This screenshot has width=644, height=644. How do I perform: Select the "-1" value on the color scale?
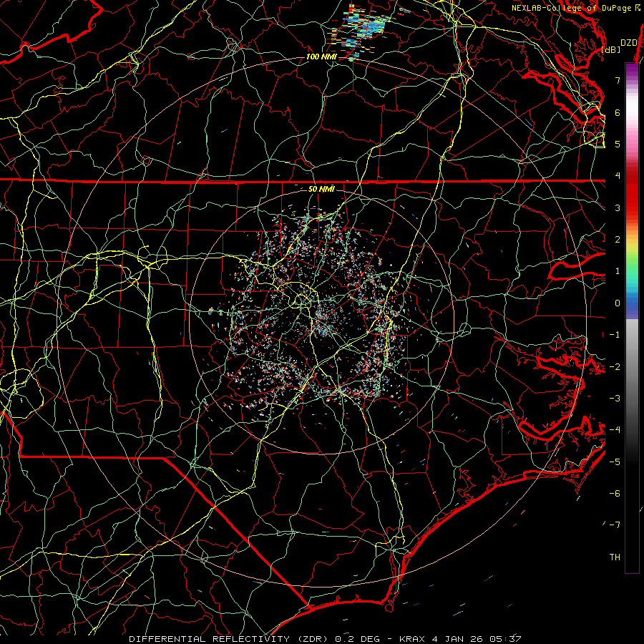(615, 335)
